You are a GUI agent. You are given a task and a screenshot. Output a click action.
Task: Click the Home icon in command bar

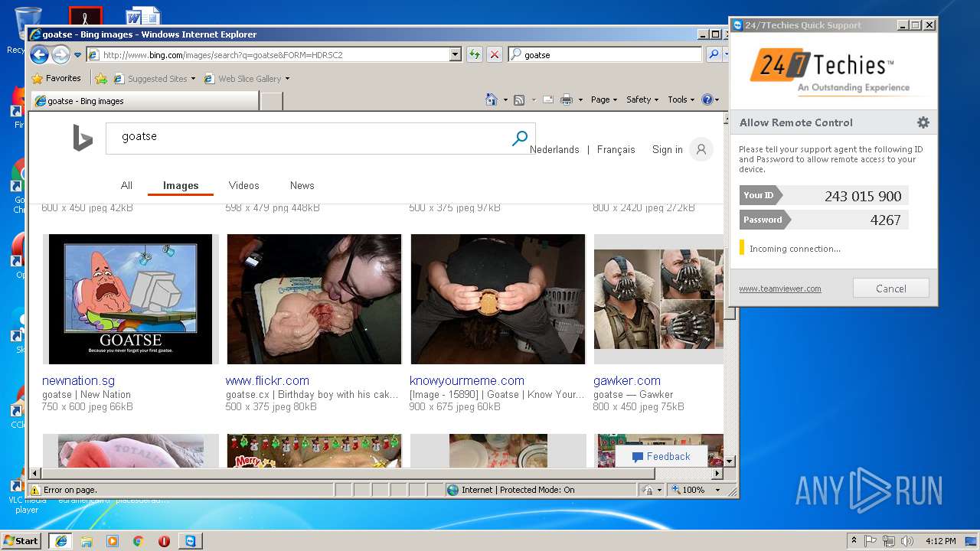pos(492,99)
